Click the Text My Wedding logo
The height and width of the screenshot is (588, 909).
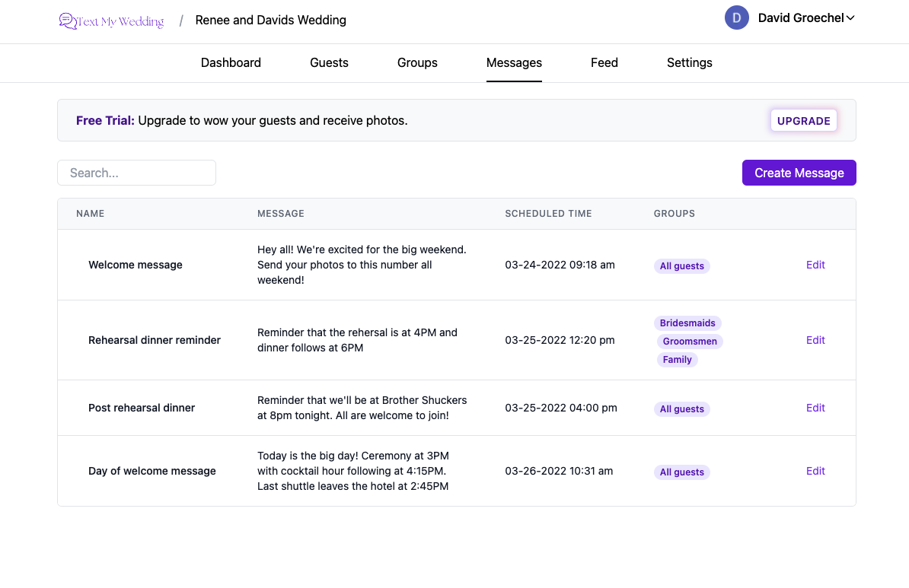tap(111, 21)
